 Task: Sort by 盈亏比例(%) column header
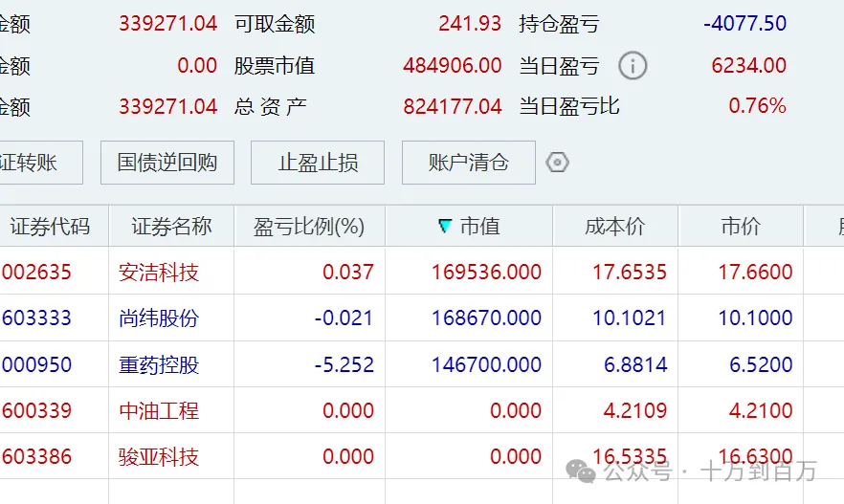pos(309,226)
